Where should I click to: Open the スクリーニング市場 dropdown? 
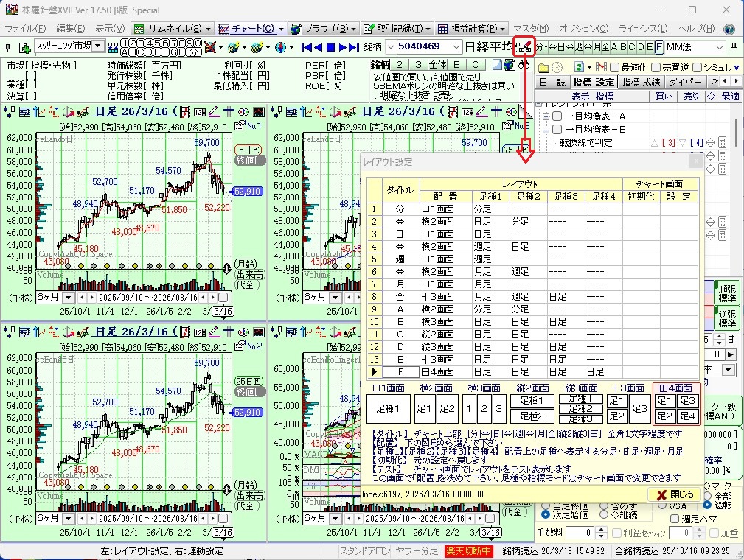pos(98,46)
